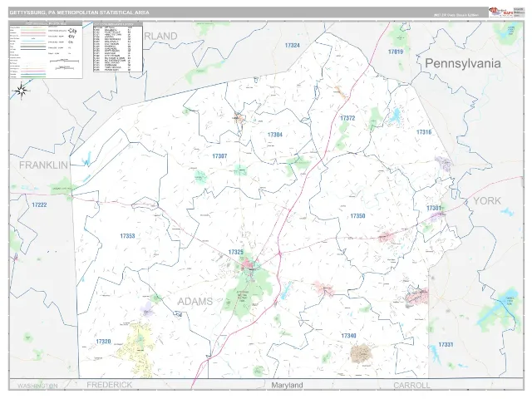
Task: Click the map legend box
Action: (46, 50)
